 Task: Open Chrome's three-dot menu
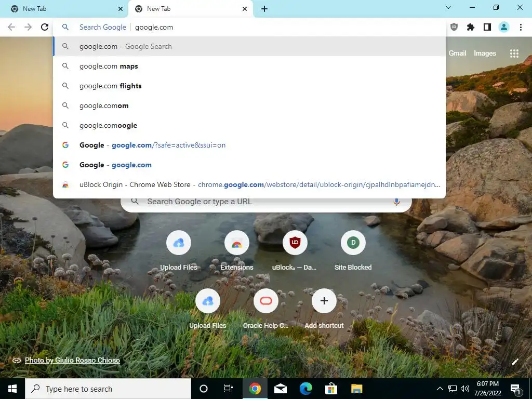(521, 27)
